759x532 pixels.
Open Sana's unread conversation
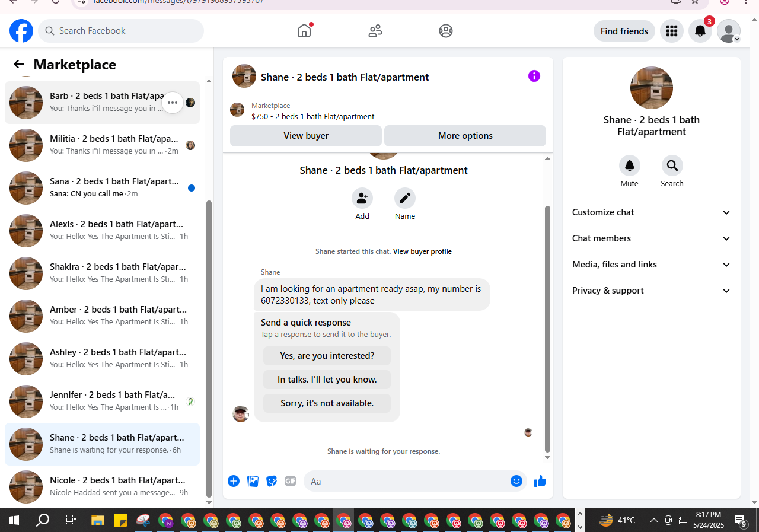pos(102,188)
